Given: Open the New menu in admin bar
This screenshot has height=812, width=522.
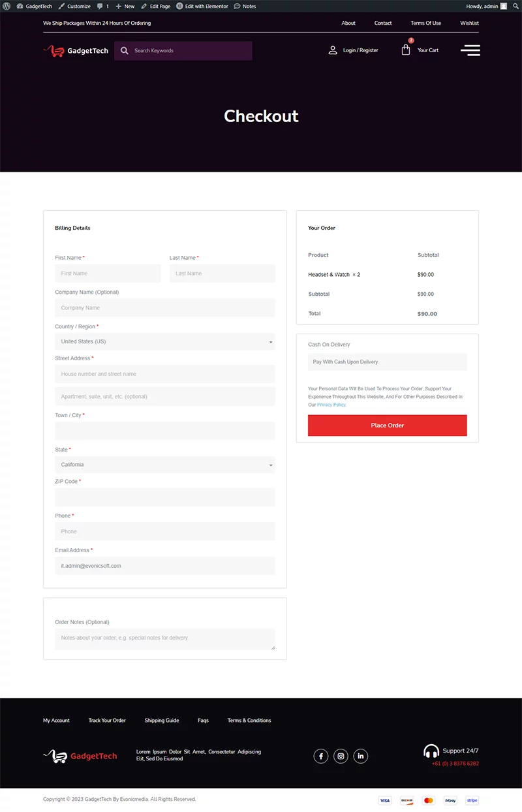Looking at the screenshot, I should (x=125, y=6).
